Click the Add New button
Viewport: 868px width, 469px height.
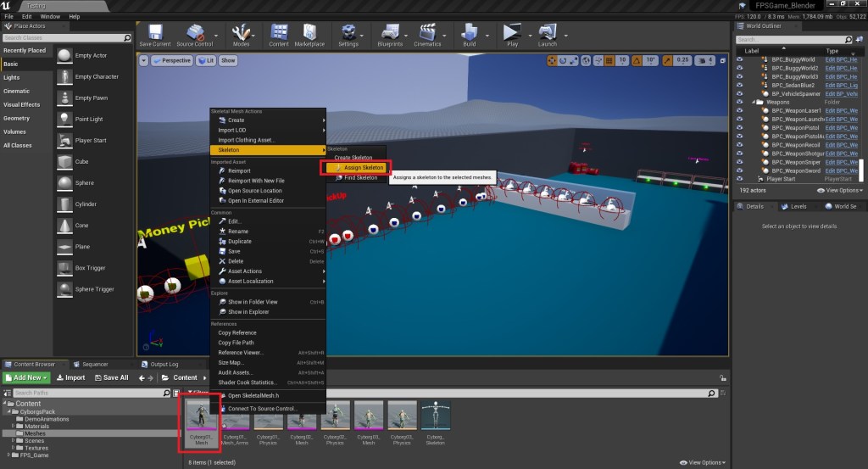pyautogui.click(x=27, y=377)
